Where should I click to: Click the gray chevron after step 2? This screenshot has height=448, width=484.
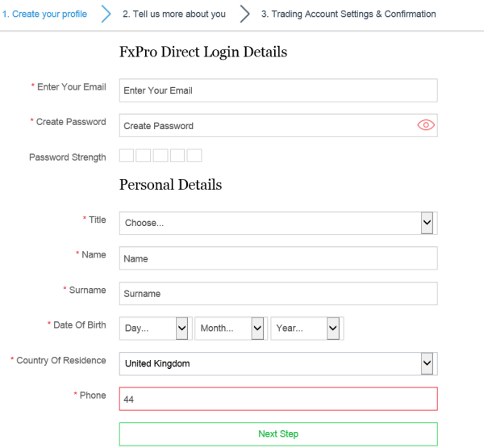click(244, 15)
